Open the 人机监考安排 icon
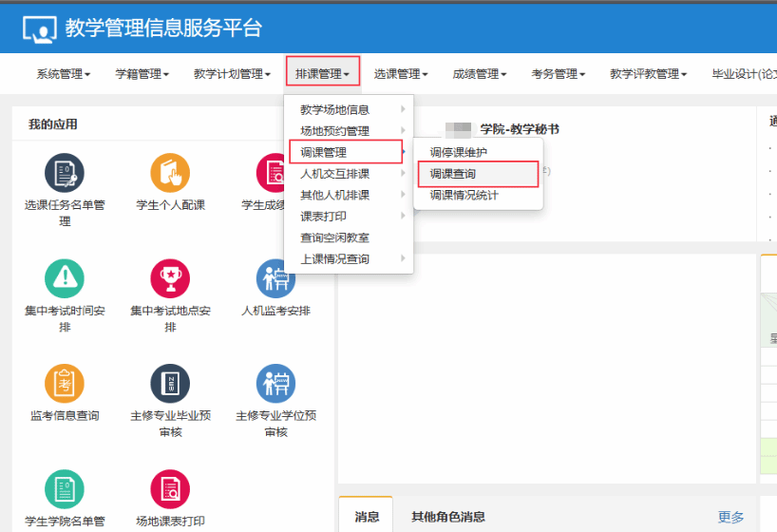The image size is (777, 532). 275,278
